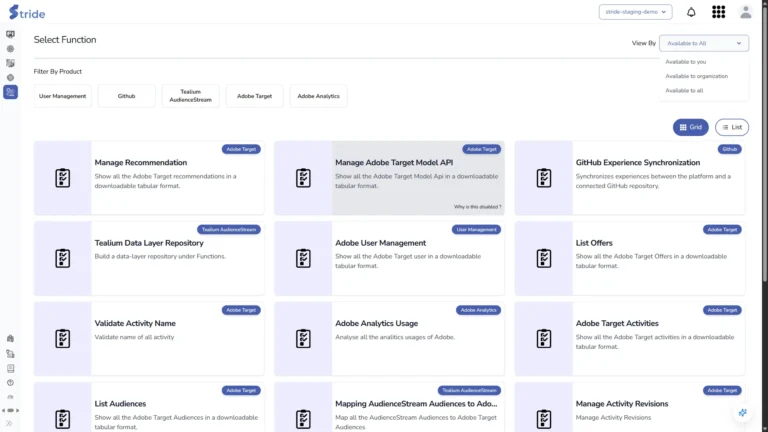Screen dimensions: 768x432
Task: Open the Manage Recommendation function title
Action: [141, 163]
